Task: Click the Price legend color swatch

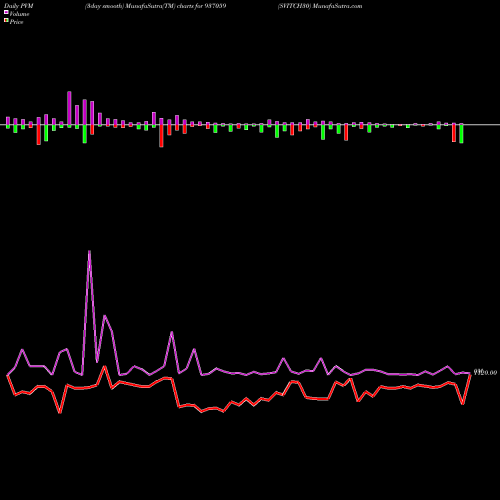Action: pos(6,21)
